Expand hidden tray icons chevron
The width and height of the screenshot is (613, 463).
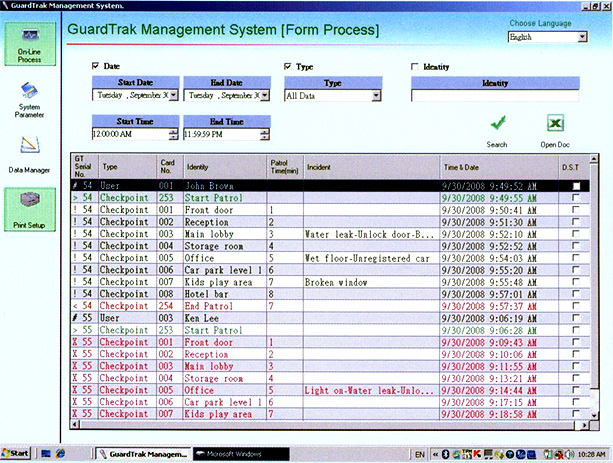click(435, 454)
